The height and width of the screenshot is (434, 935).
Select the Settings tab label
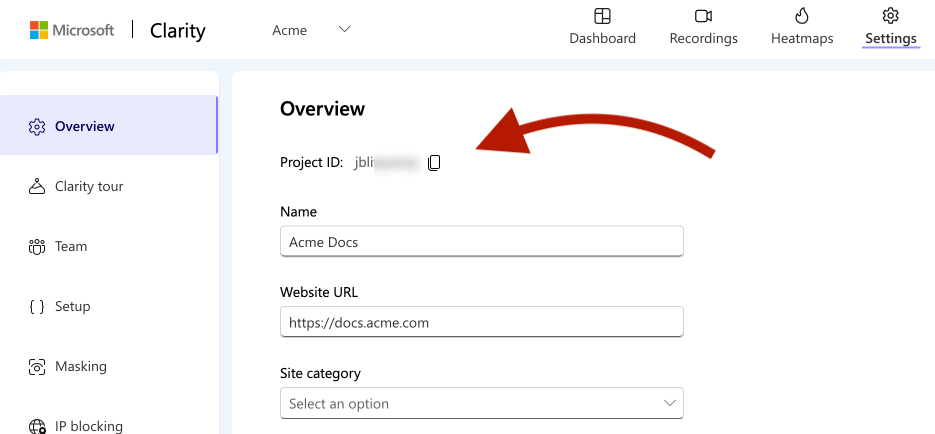coord(891,39)
